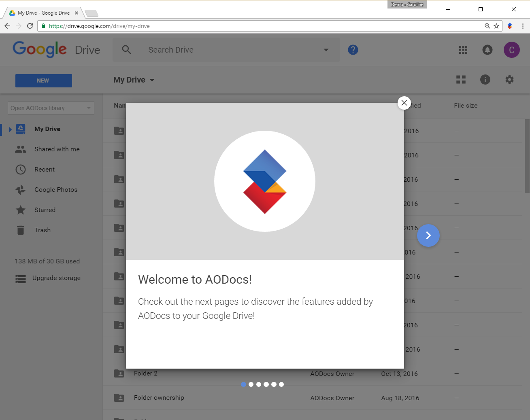The width and height of the screenshot is (530, 420).
Task: Open Trash in sidebar
Action: point(43,230)
